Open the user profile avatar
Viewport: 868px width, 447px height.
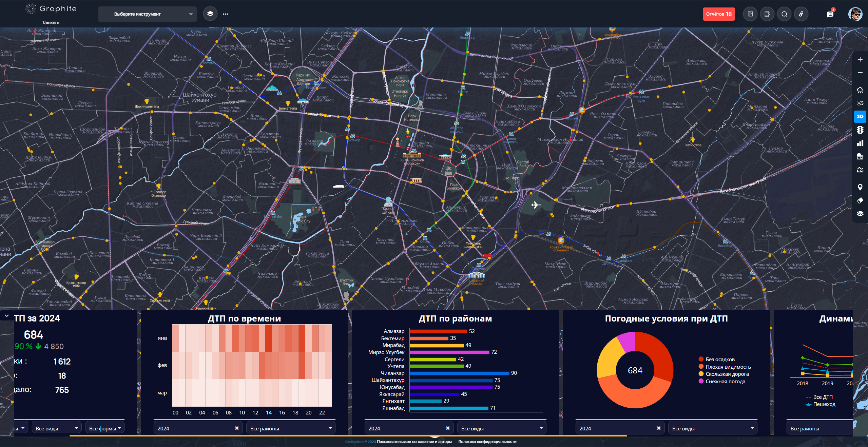tap(855, 14)
